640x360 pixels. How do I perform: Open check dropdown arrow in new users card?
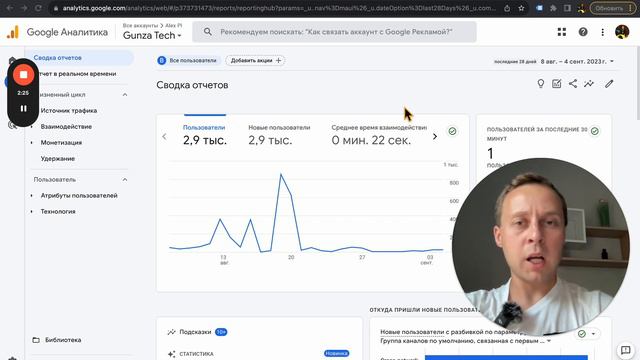click(x=593, y=334)
